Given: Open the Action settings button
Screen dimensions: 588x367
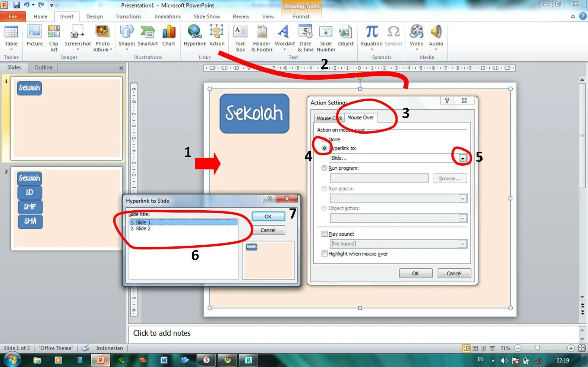Looking at the screenshot, I should [x=217, y=36].
